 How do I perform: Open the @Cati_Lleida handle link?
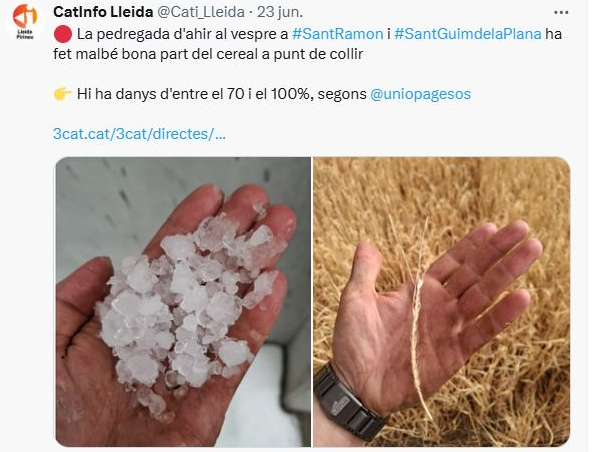click(x=200, y=12)
